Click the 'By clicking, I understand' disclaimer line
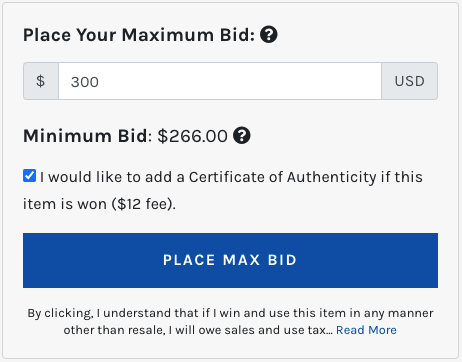Viewport: 462px width, 362px height. click(230, 313)
